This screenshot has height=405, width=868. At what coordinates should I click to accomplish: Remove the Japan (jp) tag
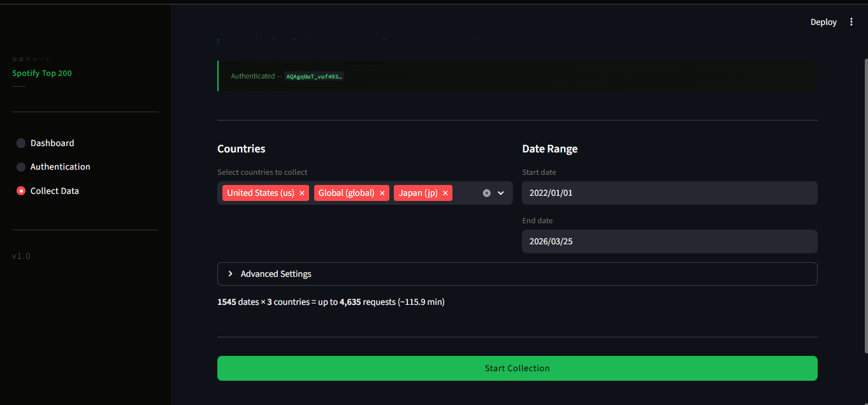445,193
